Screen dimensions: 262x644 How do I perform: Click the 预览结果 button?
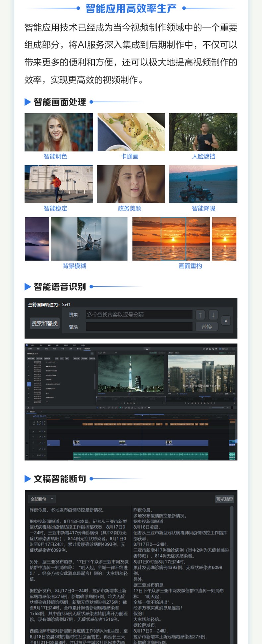[x=224, y=499]
